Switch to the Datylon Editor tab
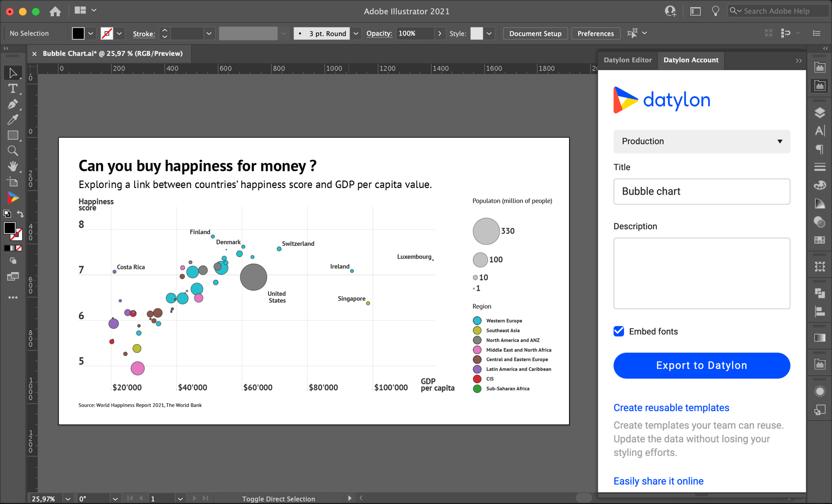The width and height of the screenshot is (832, 504). 627,60
